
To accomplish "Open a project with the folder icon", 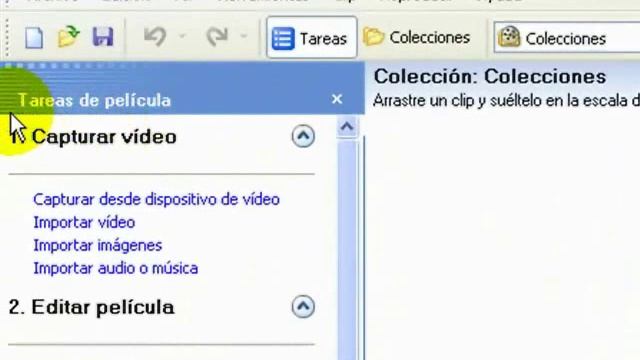I will point(68,37).
